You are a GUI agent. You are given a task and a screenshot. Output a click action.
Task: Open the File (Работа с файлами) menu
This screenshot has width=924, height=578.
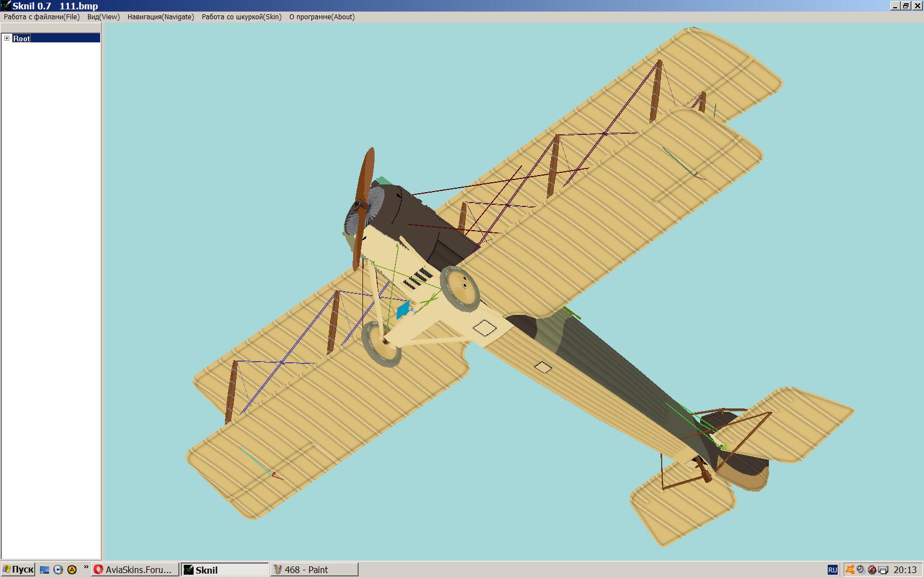click(42, 17)
